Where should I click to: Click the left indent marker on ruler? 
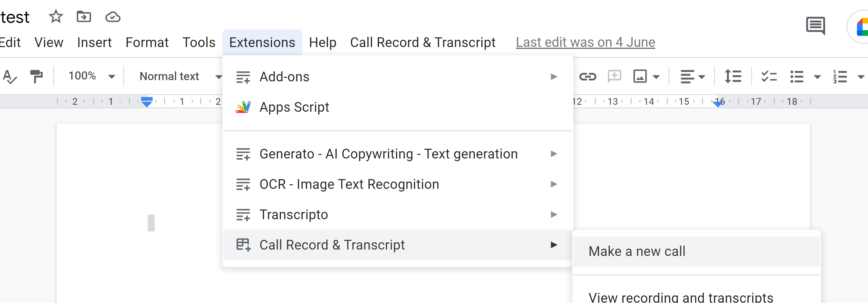coord(147,103)
